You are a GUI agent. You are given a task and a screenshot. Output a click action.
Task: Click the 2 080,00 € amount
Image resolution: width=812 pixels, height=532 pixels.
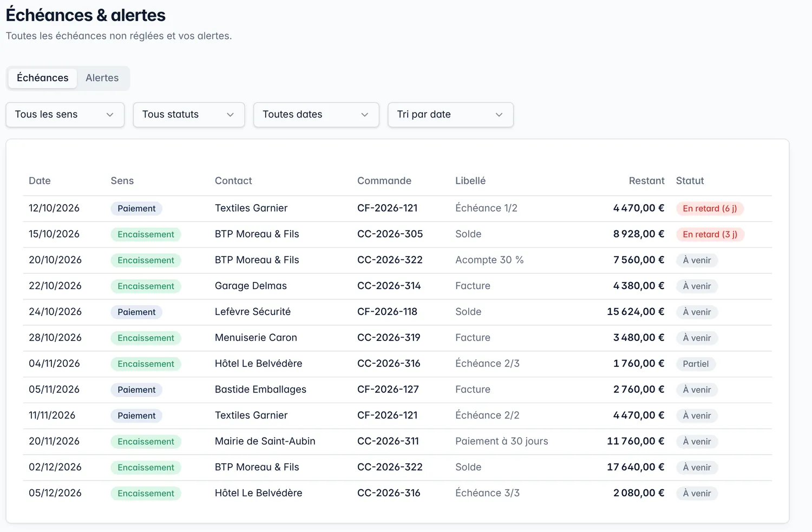click(639, 494)
